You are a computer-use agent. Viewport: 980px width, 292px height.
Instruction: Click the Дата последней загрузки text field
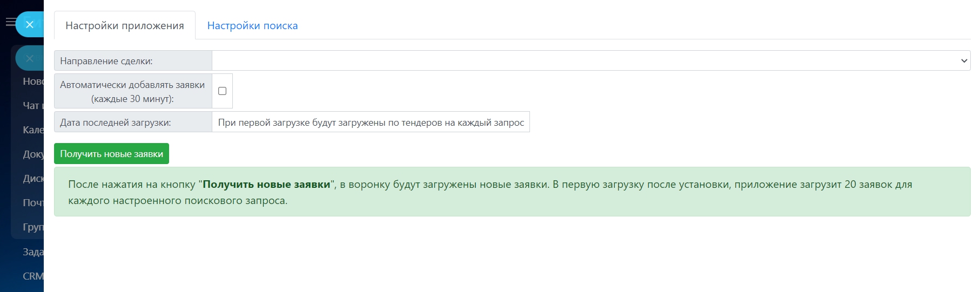tap(371, 123)
